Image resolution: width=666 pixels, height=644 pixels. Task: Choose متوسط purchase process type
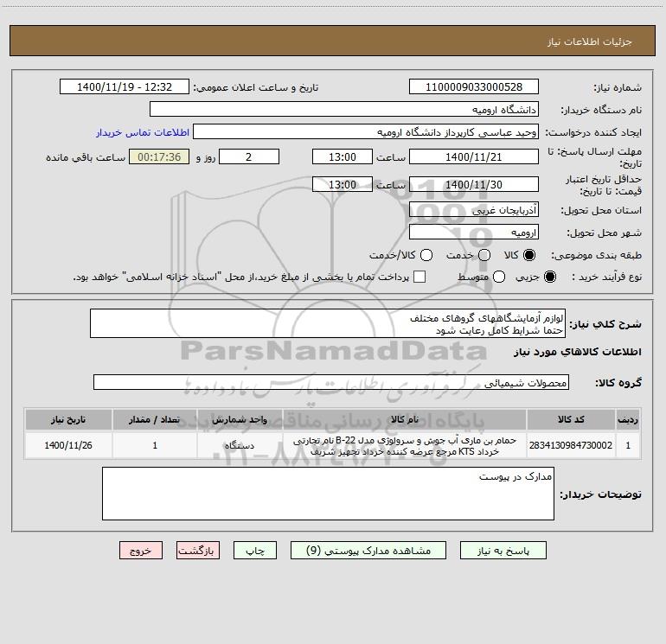[499, 277]
